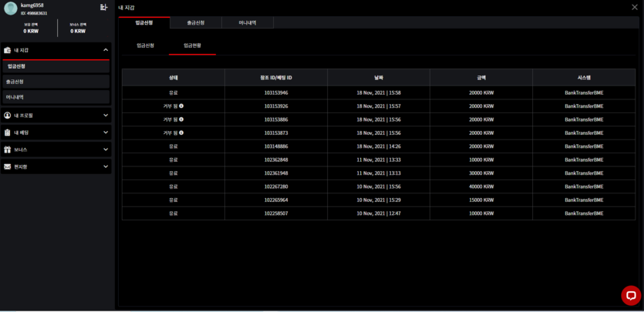The height and width of the screenshot is (312, 644).
Task: Open the 입금신청 sub-tab below top tabs
Action: coord(146,45)
